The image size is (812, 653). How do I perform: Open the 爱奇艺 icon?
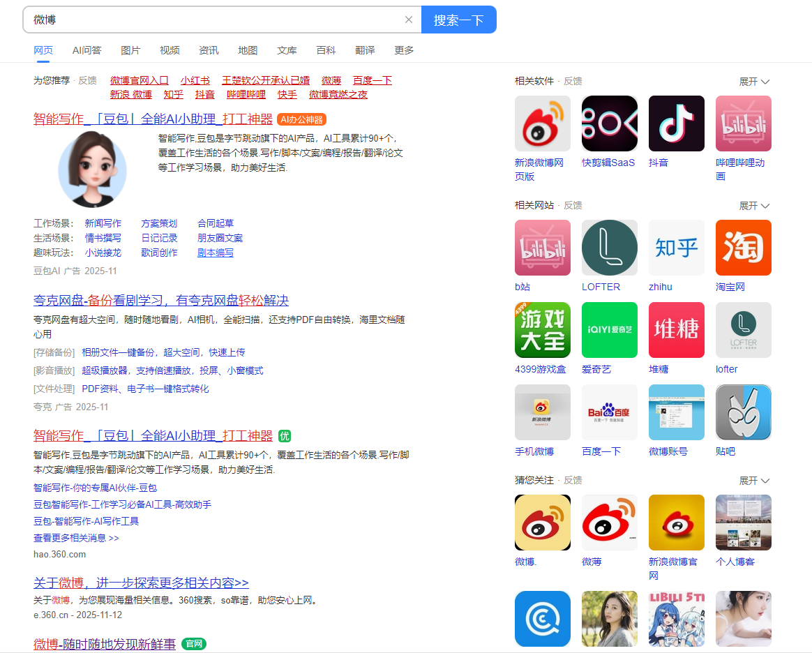(610, 330)
